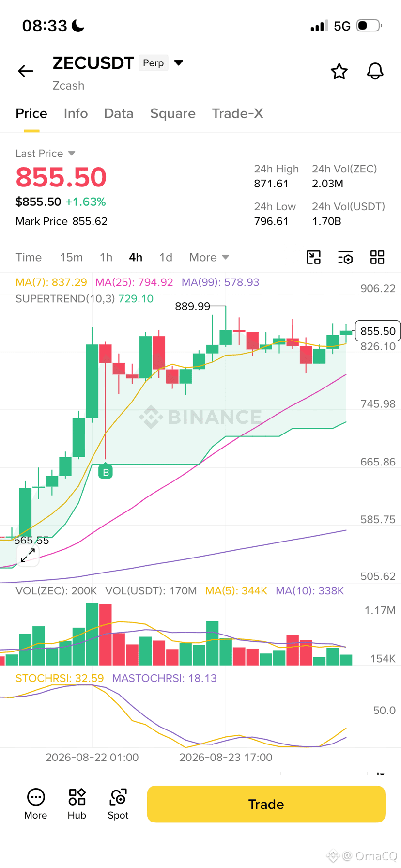The height and width of the screenshot is (868, 401).
Task: Tap the 2026-08-23 17:00 date label
Action: 226,757
